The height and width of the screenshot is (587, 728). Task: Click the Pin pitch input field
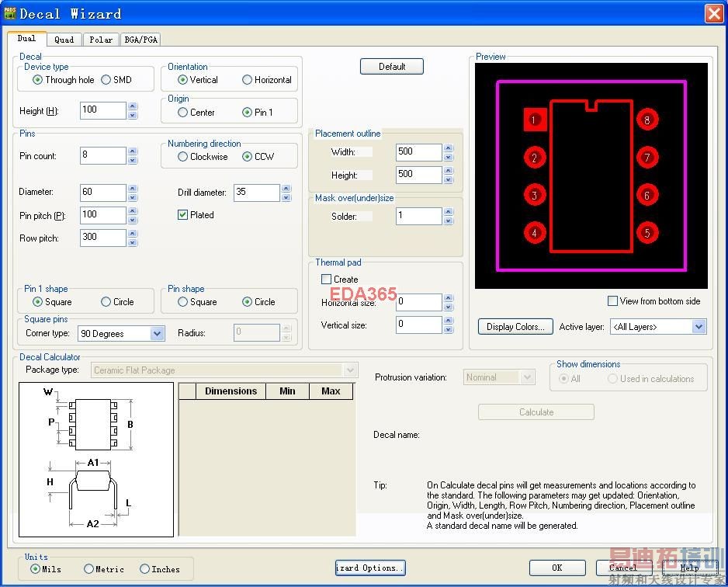[102, 215]
